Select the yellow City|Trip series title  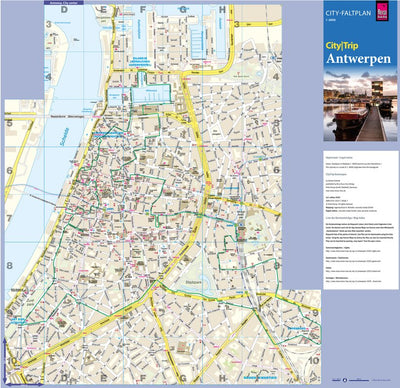(x=342, y=46)
